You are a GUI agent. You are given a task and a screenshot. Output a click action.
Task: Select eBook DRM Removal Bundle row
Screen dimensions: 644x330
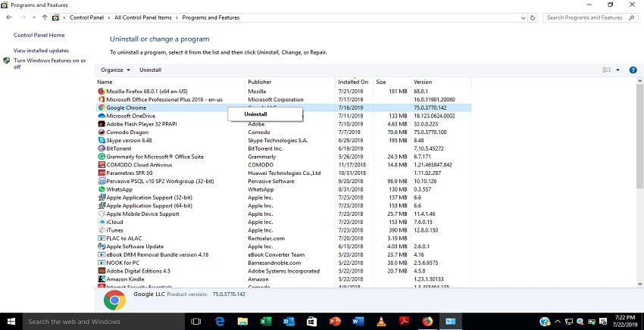tap(283, 255)
